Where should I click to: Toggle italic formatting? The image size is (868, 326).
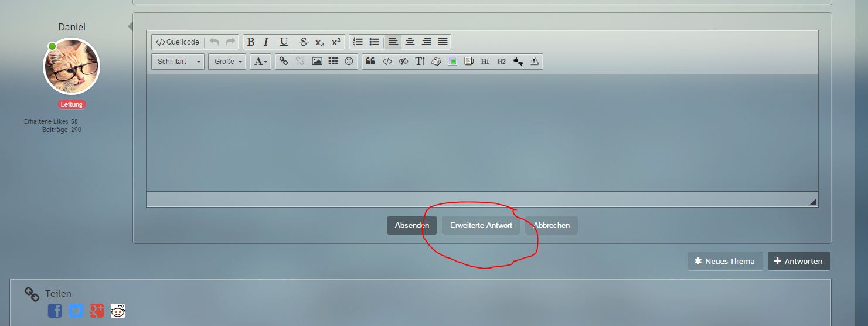coord(266,42)
